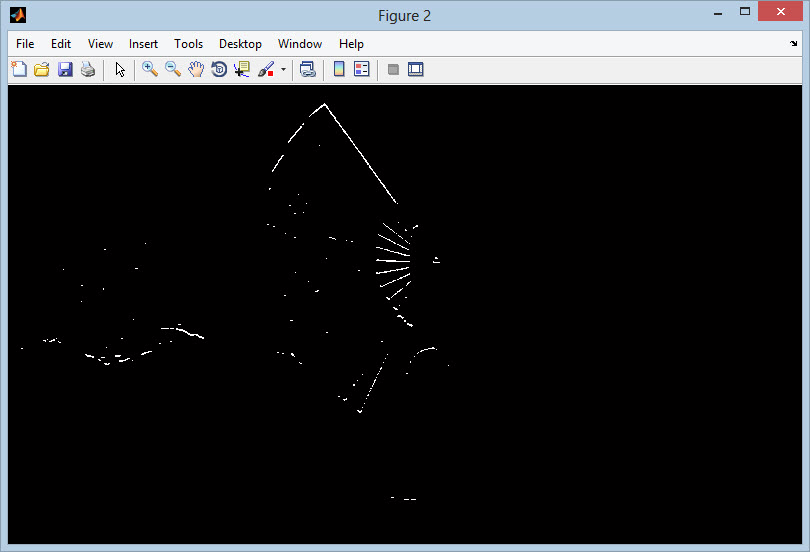
Task: Open the Edit menu
Action: [60, 44]
